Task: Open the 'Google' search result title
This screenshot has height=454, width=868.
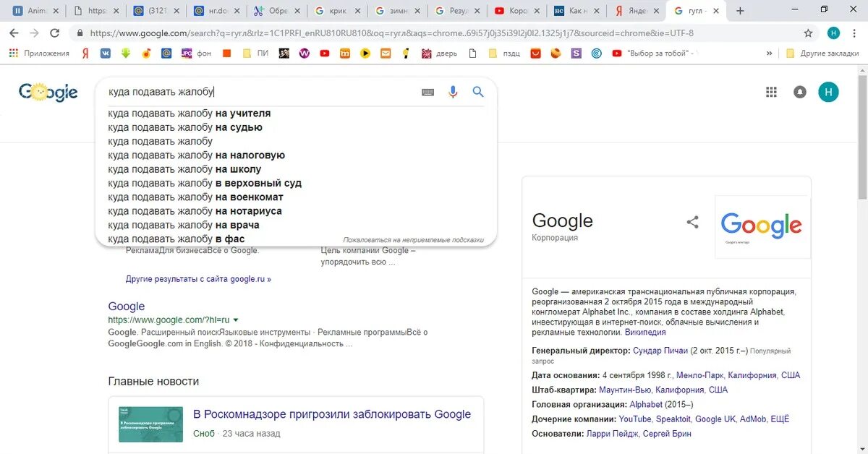Action: point(127,306)
